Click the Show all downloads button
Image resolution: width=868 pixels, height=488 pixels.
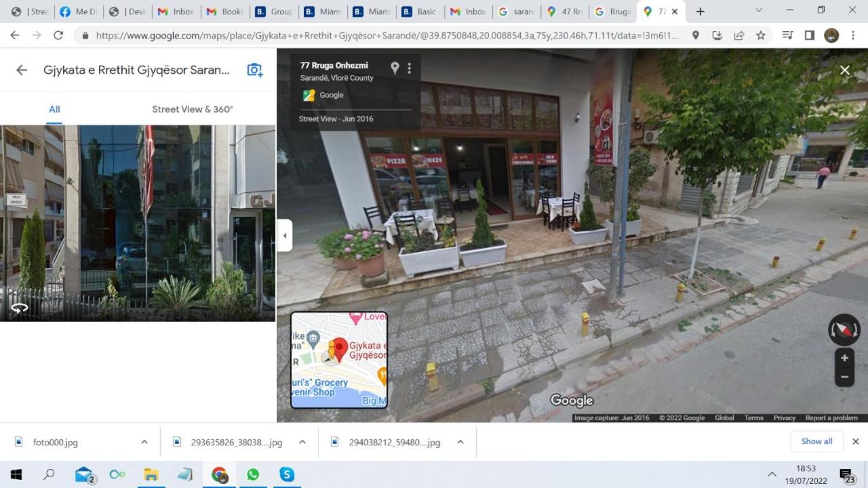point(816,441)
